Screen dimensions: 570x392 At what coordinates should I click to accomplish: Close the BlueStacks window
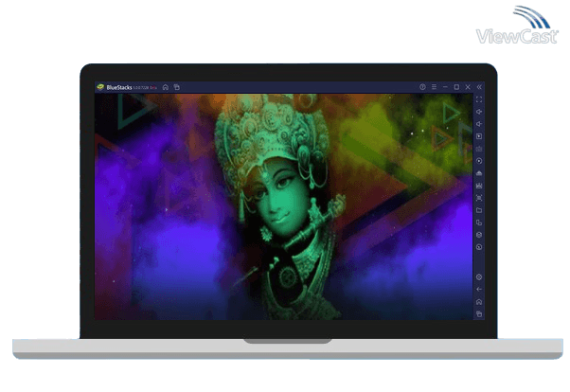[x=468, y=87]
